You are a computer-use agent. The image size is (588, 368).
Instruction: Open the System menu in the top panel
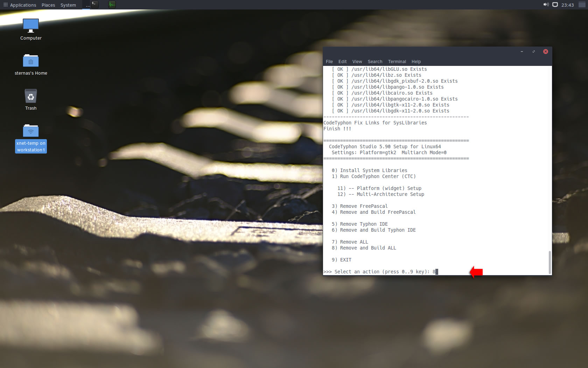click(x=68, y=5)
